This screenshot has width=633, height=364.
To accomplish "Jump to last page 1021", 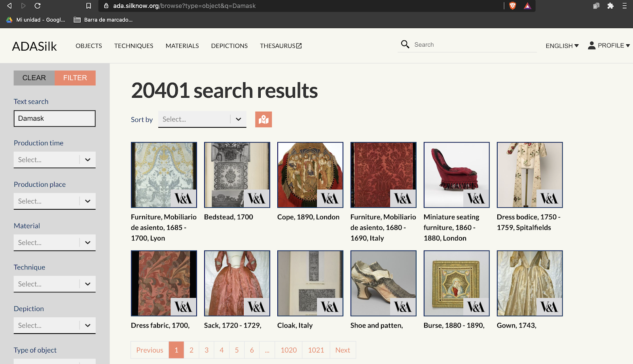I will click(x=316, y=350).
